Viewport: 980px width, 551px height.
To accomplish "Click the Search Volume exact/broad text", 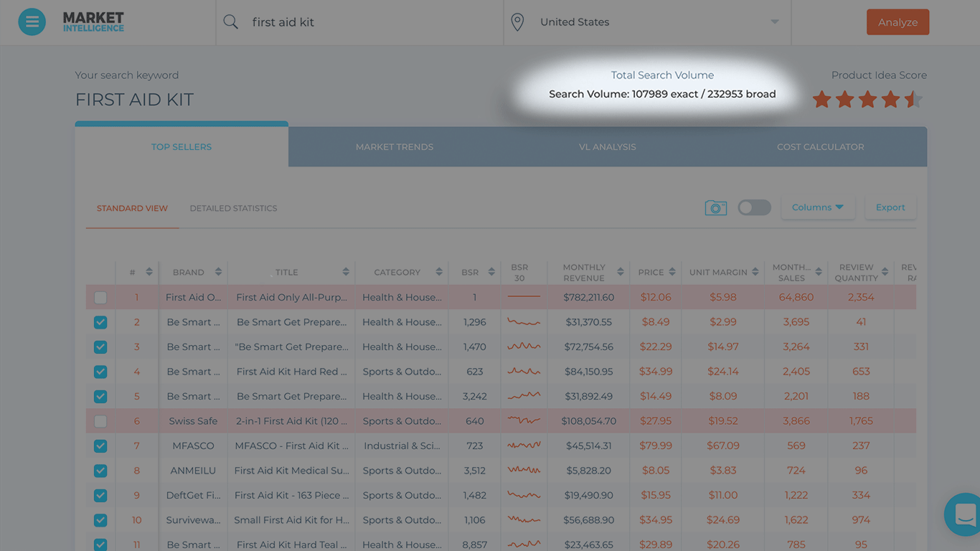I will pyautogui.click(x=662, y=94).
